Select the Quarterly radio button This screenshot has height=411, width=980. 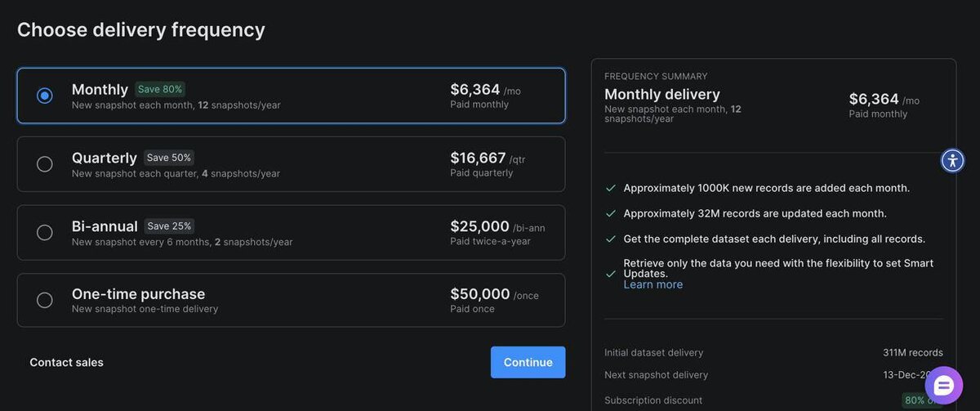(x=45, y=164)
